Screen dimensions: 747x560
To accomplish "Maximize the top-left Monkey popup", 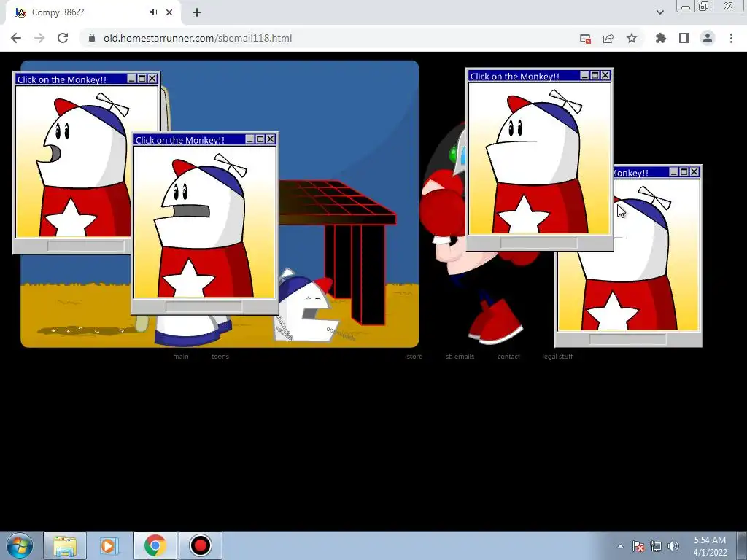I will pos(142,79).
